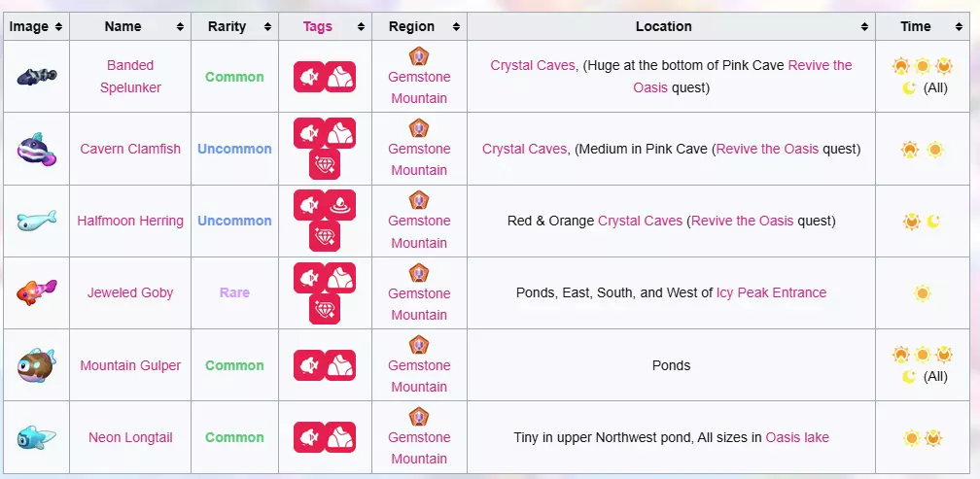Screen dimensions: 980x479
Task: Click the Mountain Gulper fish image
Action: [36, 365]
